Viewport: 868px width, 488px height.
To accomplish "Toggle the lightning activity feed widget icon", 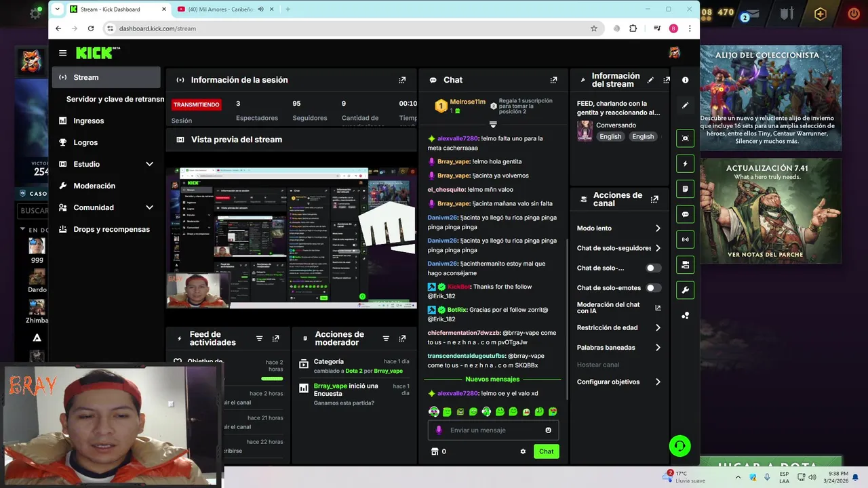I will [x=685, y=163].
